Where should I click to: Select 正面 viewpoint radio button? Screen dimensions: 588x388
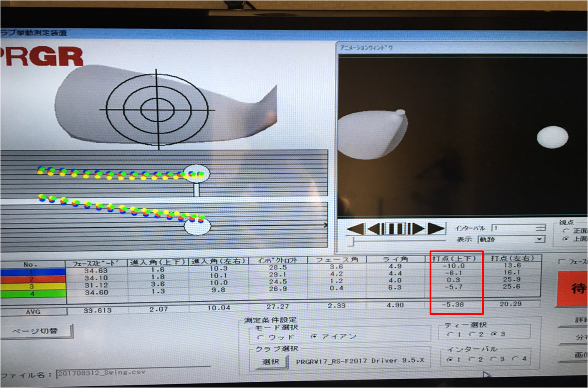click(x=565, y=230)
